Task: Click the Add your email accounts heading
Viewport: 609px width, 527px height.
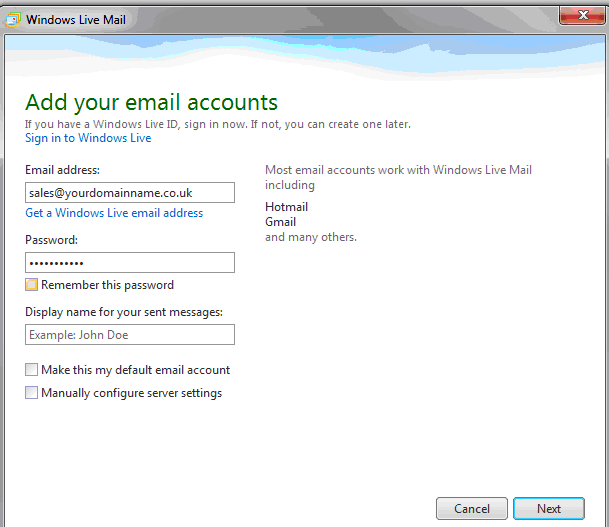Action: (151, 102)
